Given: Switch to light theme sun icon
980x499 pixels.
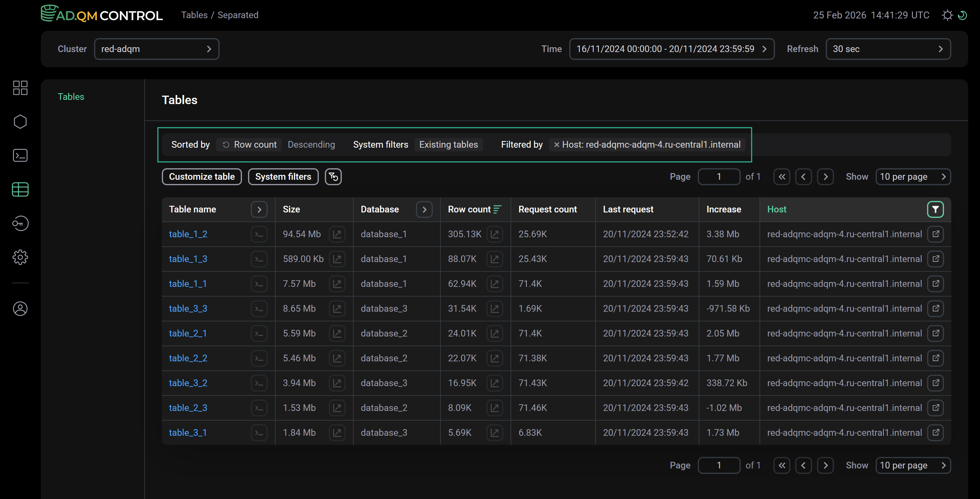Looking at the screenshot, I should 947,15.
